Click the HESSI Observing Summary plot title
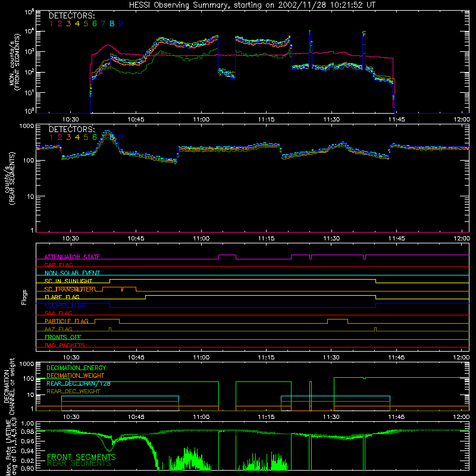476x476 pixels. pos(252,5)
